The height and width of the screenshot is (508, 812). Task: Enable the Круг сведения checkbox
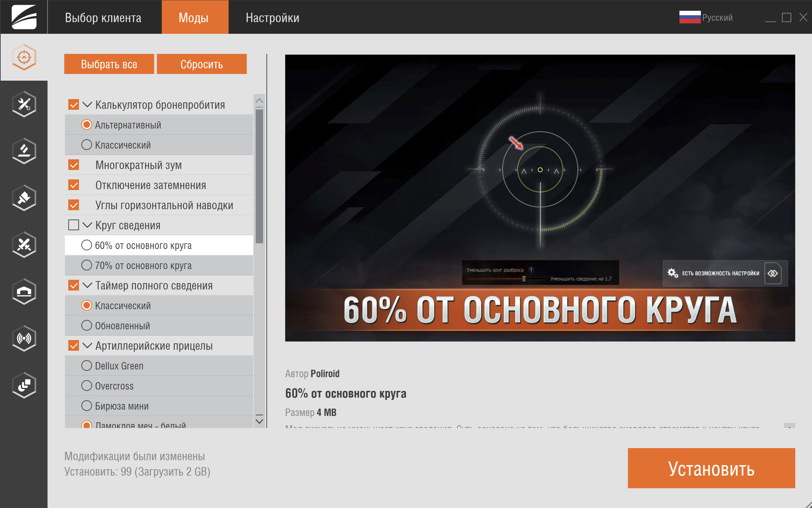click(73, 225)
